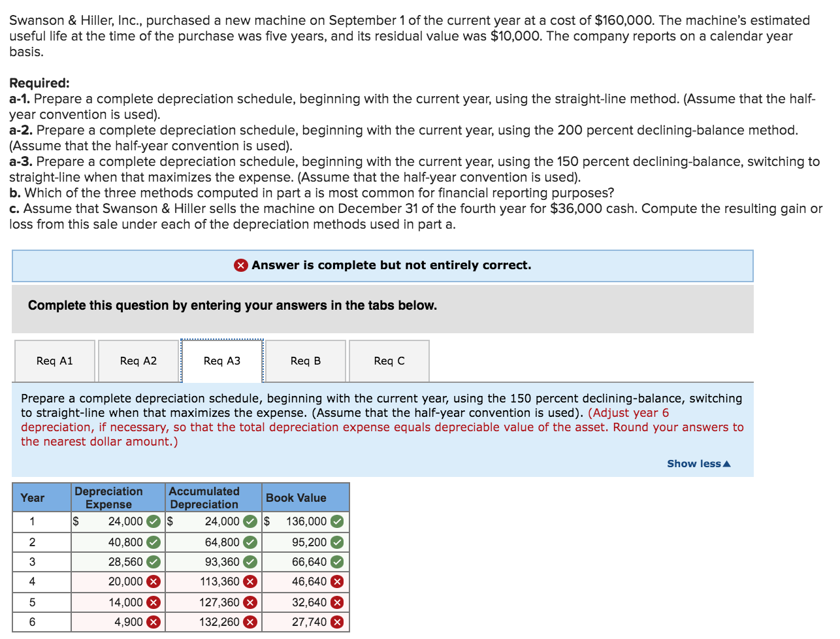Select book value cell 95,200
Screen dimensions: 840x639
[x=306, y=542]
